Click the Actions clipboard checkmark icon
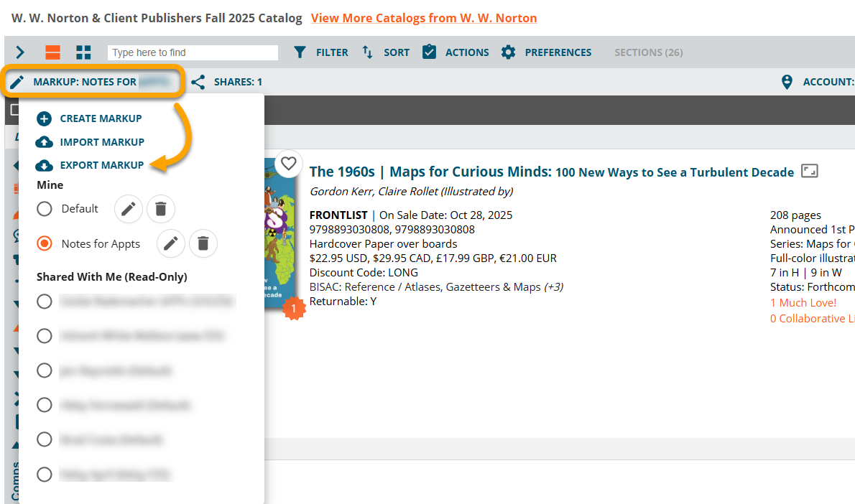The height and width of the screenshot is (504, 855). (x=429, y=52)
